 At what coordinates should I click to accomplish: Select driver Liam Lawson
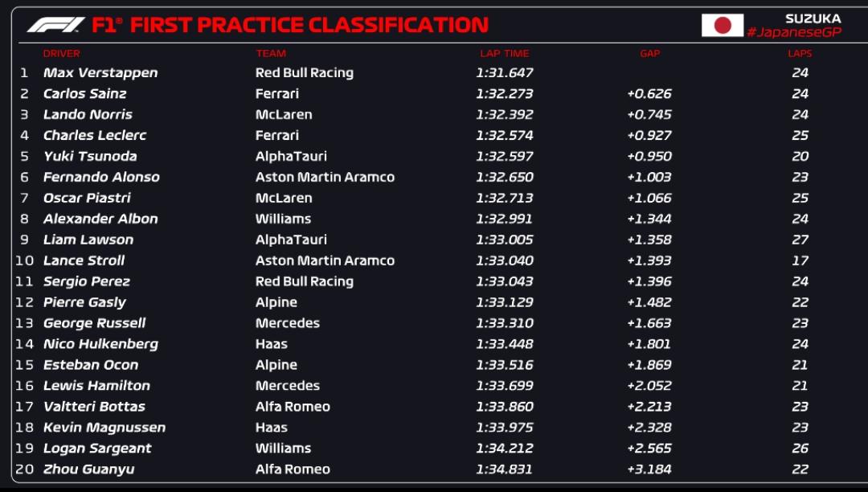coord(88,240)
